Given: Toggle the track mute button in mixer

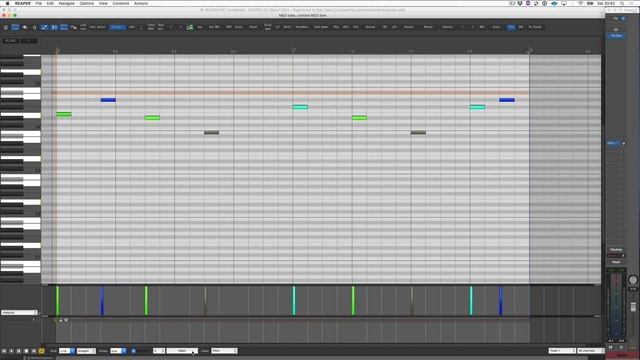Looking at the screenshot, I should point(611,347).
